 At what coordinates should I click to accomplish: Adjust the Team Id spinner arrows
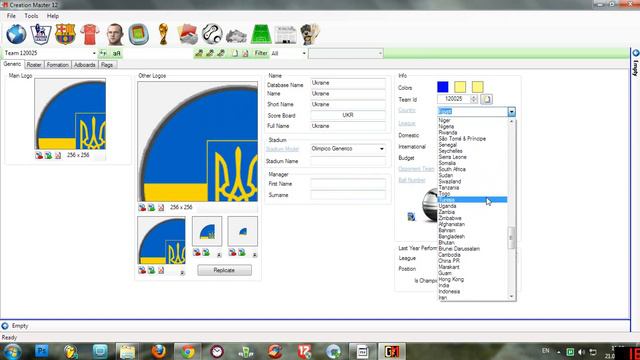click(473, 99)
